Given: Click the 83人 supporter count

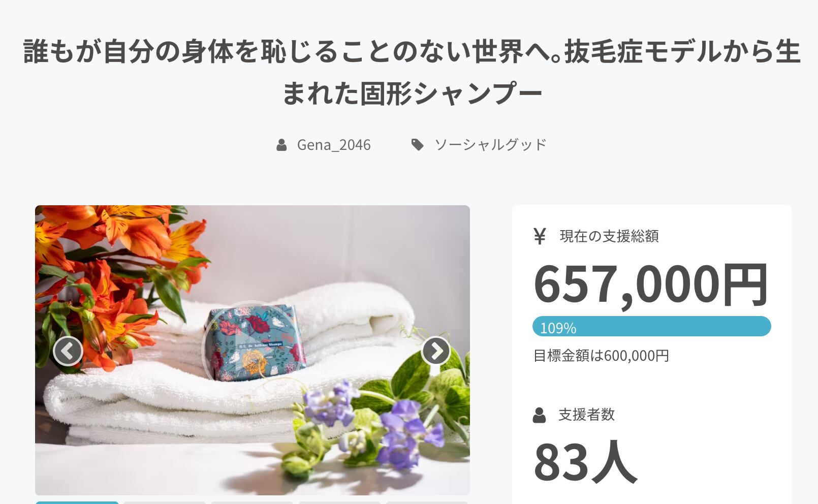Looking at the screenshot, I should 585,462.
